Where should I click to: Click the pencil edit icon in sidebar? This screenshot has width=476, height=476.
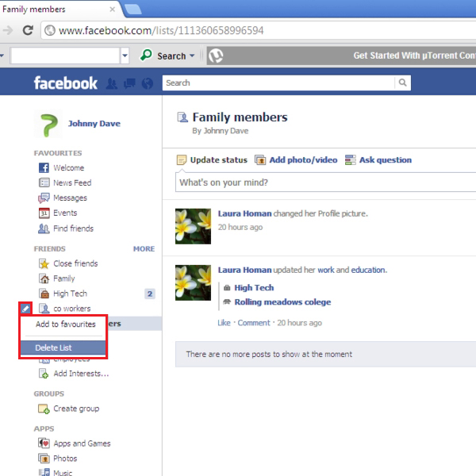tap(25, 309)
